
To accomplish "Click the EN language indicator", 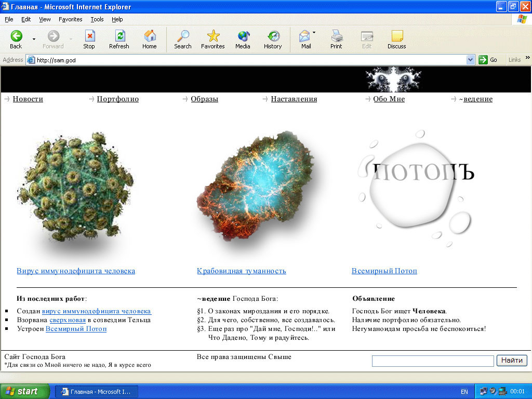I will (x=464, y=392).
